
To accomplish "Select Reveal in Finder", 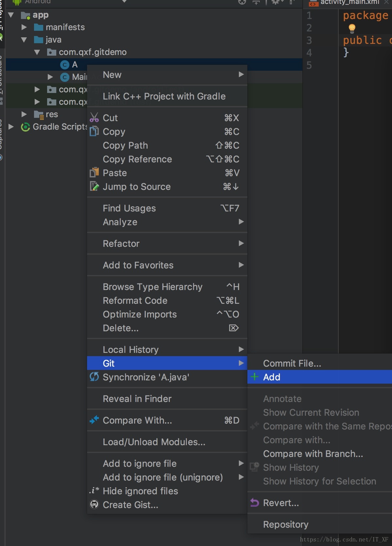I will (137, 398).
